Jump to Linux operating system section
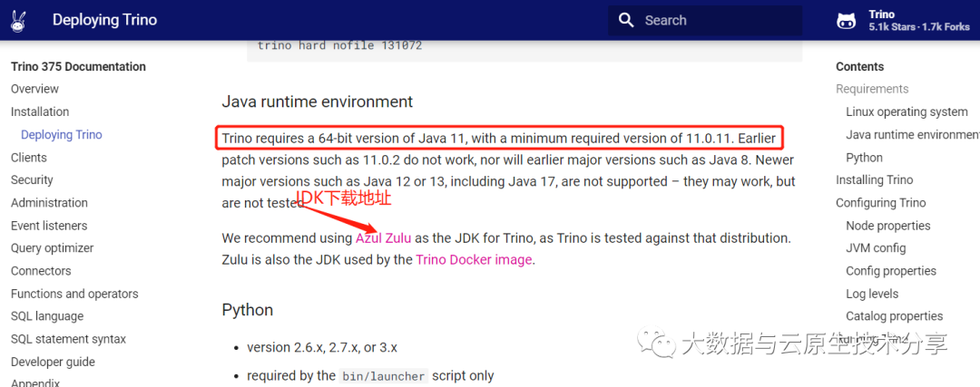 [906, 112]
